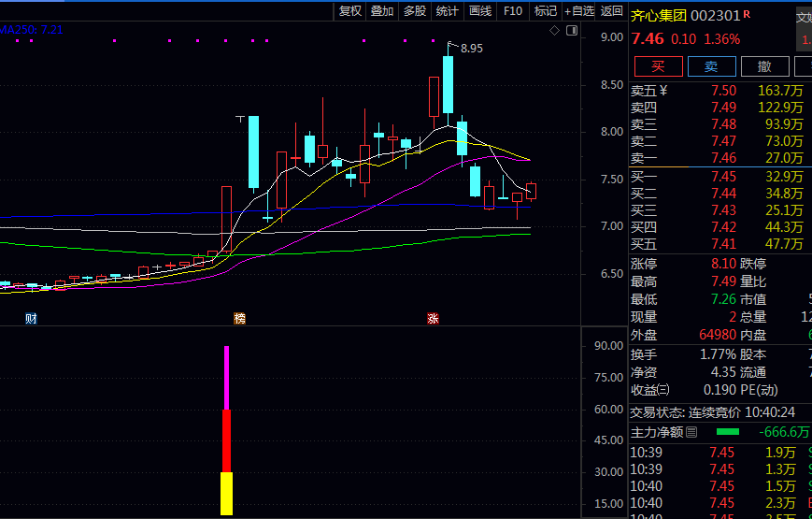Click the red 买 buy button

pyautogui.click(x=658, y=66)
